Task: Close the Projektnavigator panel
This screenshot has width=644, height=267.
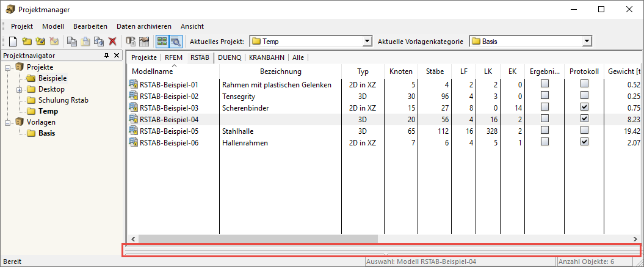Action: (x=116, y=56)
